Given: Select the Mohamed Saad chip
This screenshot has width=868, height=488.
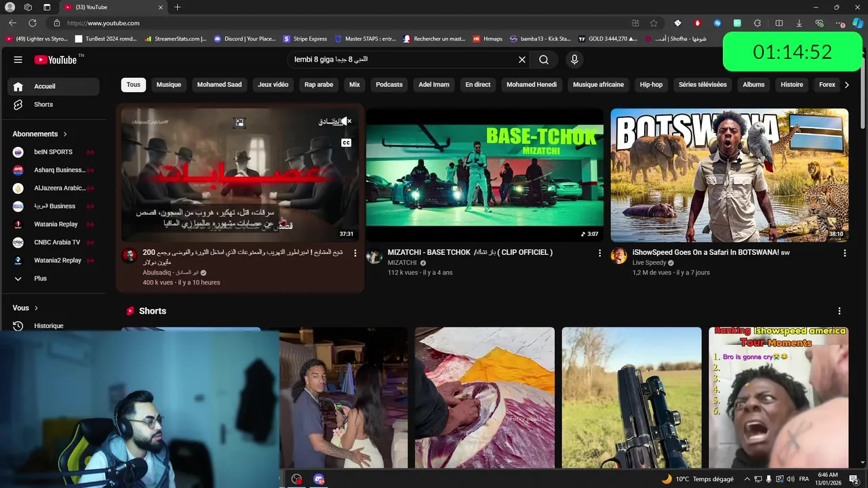Looking at the screenshot, I should (220, 85).
